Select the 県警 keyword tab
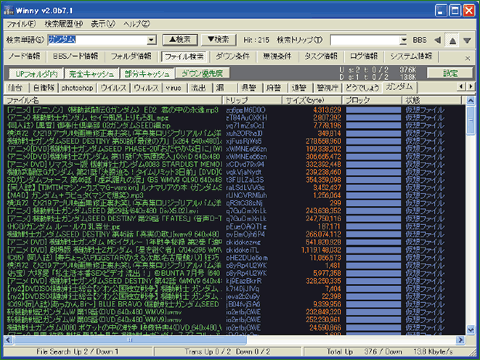Screen dimensions: 480x360 [x=249, y=88]
